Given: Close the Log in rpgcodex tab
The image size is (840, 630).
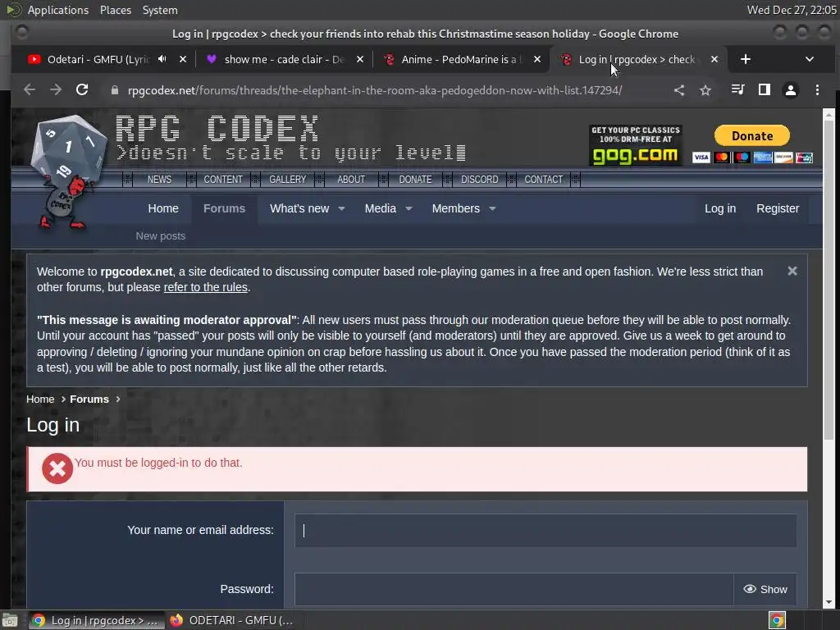Looking at the screenshot, I should (x=714, y=59).
